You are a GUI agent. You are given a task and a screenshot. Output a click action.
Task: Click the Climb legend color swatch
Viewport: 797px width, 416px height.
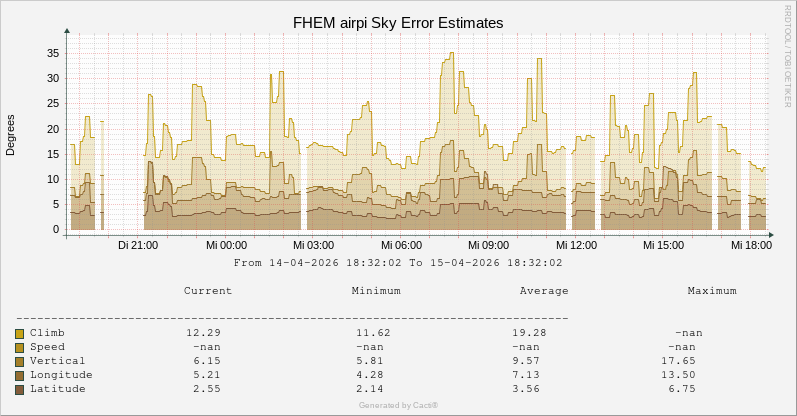pos(19,333)
